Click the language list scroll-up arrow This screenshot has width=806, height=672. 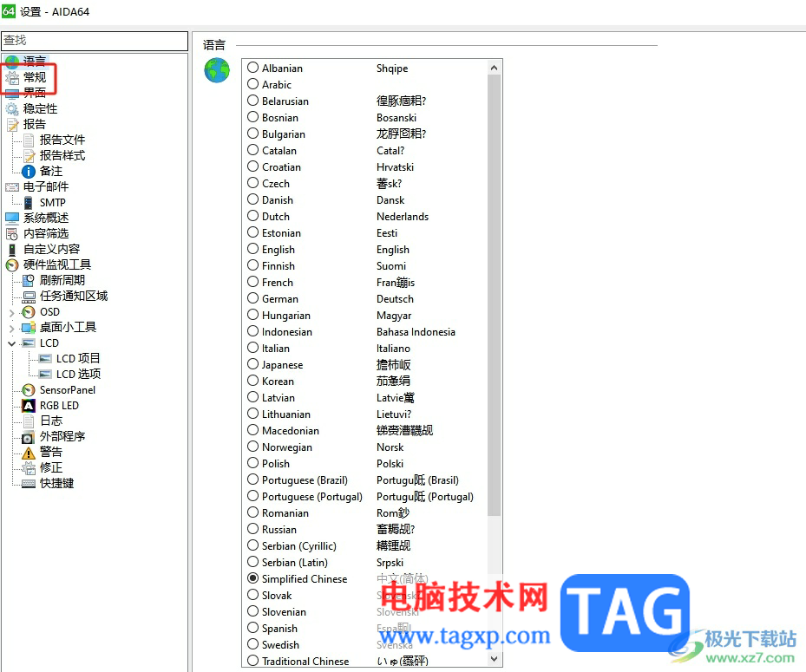494,68
